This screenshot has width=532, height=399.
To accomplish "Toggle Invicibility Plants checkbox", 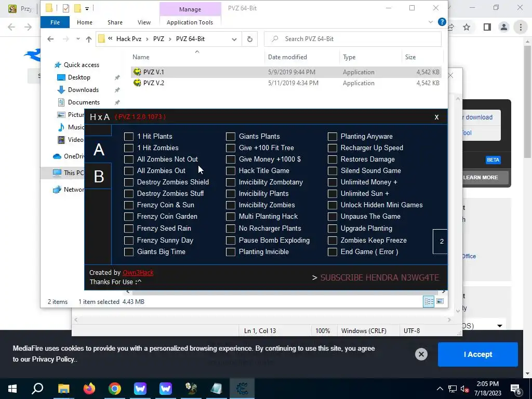I will click(230, 194).
